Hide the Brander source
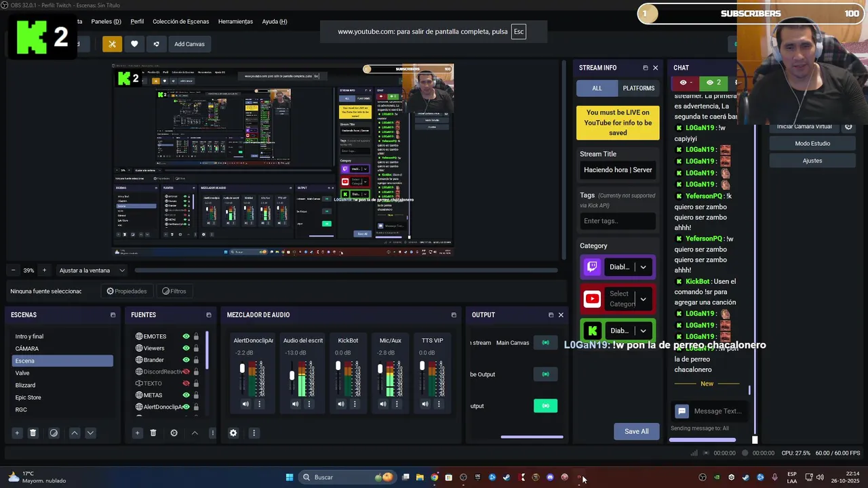The width and height of the screenshot is (868, 488). [x=186, y=360]
